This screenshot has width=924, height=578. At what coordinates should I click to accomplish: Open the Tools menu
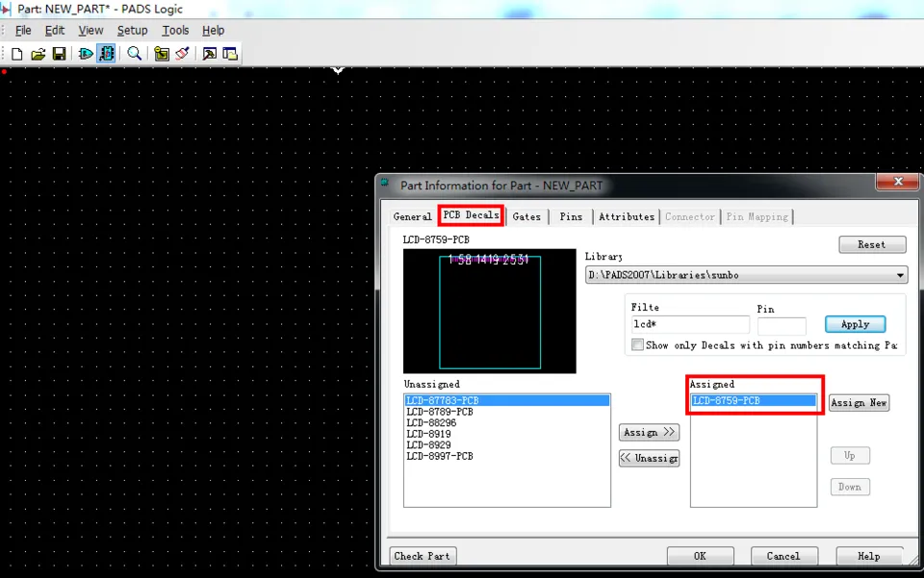175,31
